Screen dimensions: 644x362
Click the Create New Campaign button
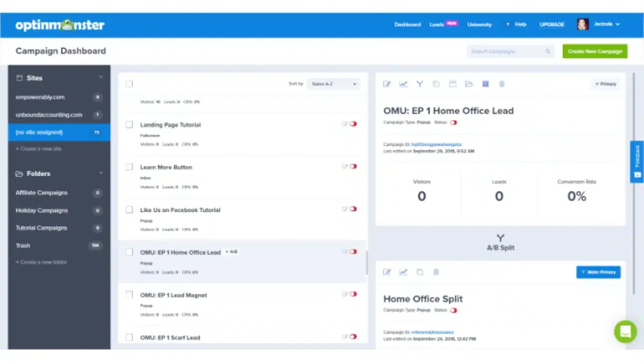[595, 51]
